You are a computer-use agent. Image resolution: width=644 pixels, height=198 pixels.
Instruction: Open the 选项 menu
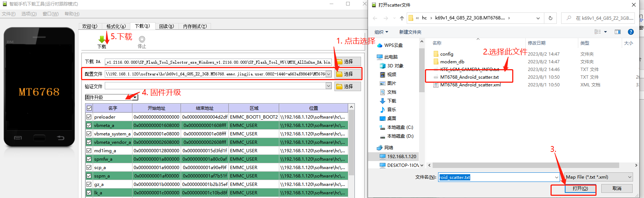[x=29, y=14]
